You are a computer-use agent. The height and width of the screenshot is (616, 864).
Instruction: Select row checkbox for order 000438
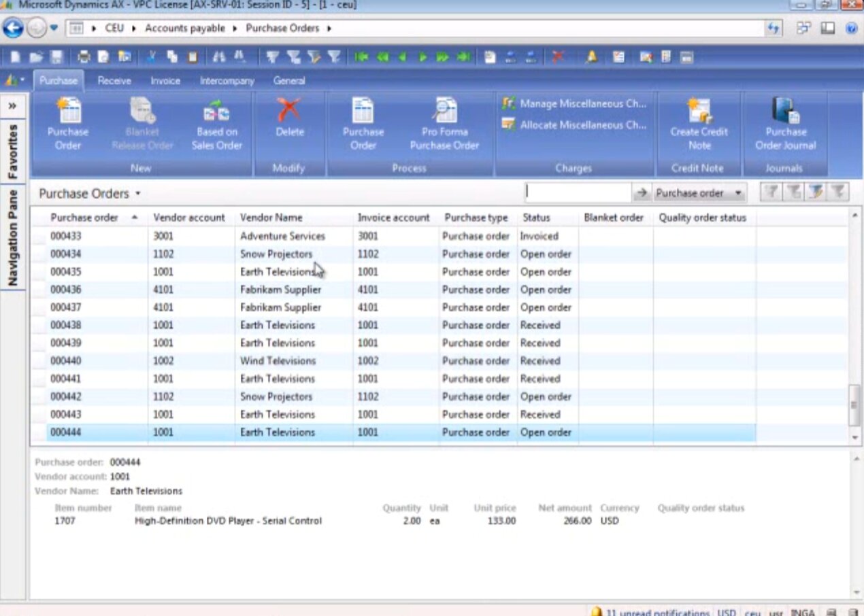[40, 326]
